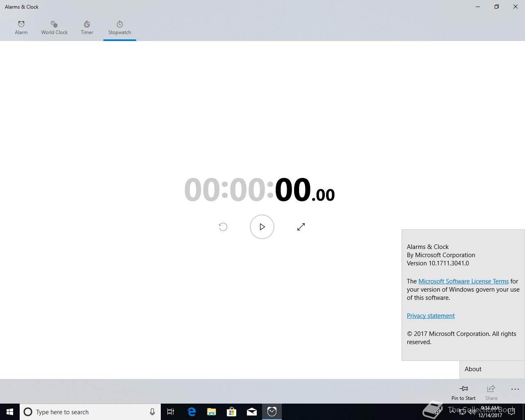Image resolution: width=525 pixels, height=420 pixels.
Task: Launch Microsoft Edge from the taskbar
Action: pos(192,412)
